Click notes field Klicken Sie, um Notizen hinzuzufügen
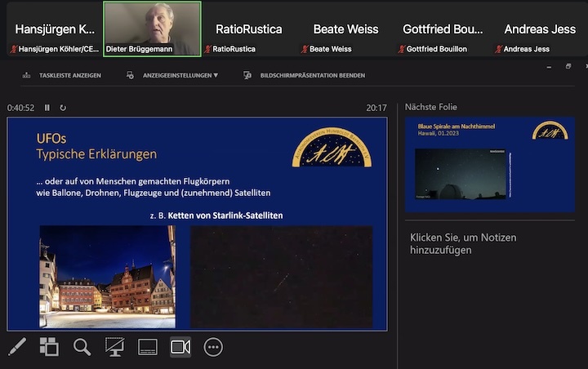This screenshot has height=369, width=588. coord(463,244)
